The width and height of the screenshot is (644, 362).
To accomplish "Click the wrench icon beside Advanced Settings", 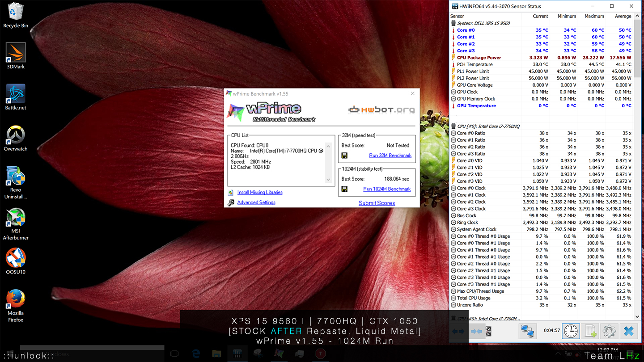I will coord(231,202).
